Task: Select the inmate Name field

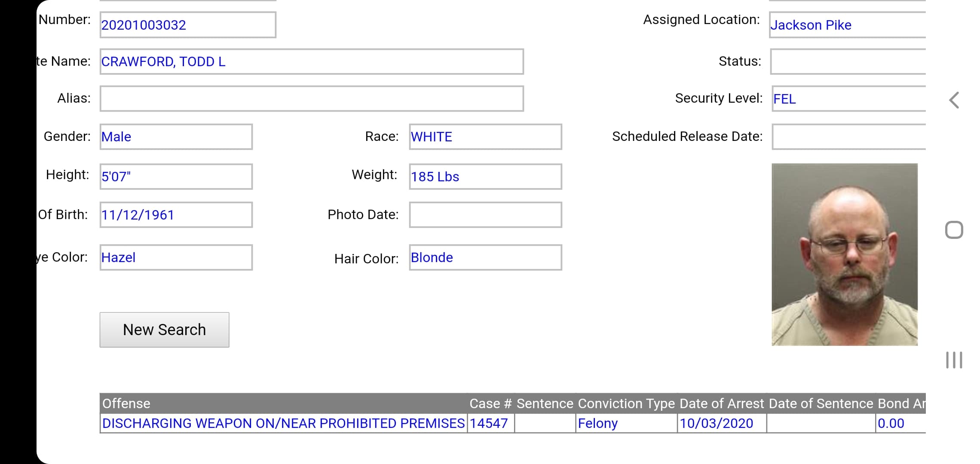Action: (x=312, y=61)
